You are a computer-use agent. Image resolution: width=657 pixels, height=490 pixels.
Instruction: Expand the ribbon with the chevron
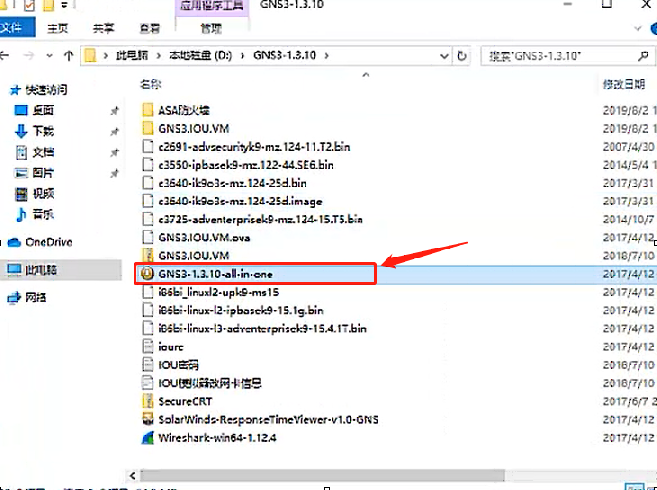tap(638, 29)
